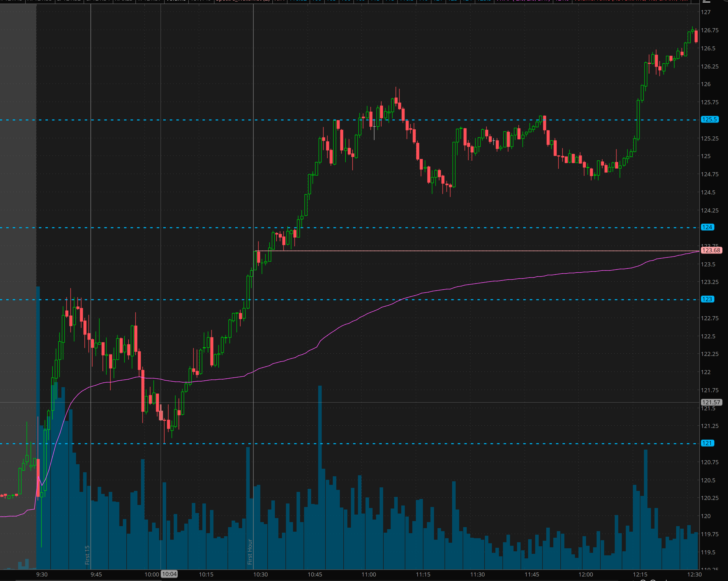
Task: Click the blue 125.5 price level label
Action: click(x=709, y=120)
